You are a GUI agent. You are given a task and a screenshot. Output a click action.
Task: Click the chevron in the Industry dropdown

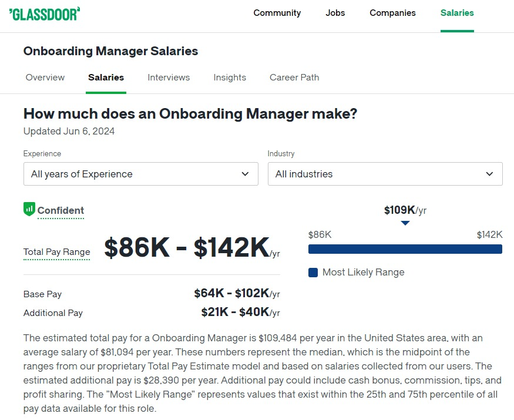coord(489,174)
